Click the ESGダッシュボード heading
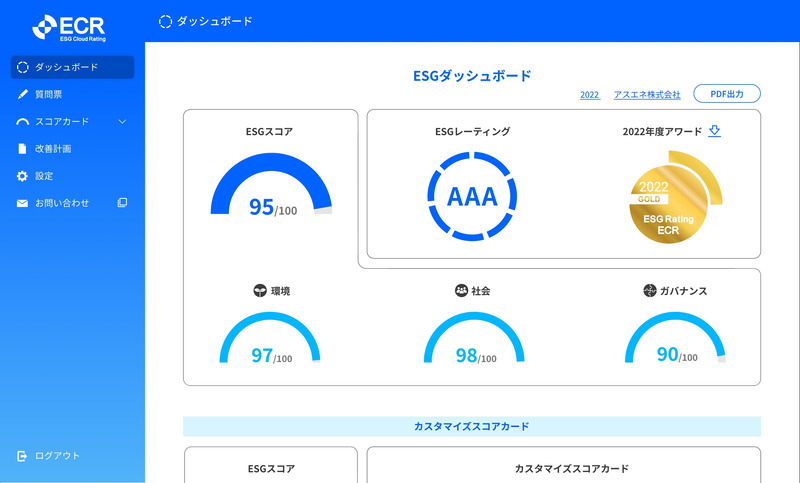This screenshot has width=800, height=483. [x=472, y=76]
